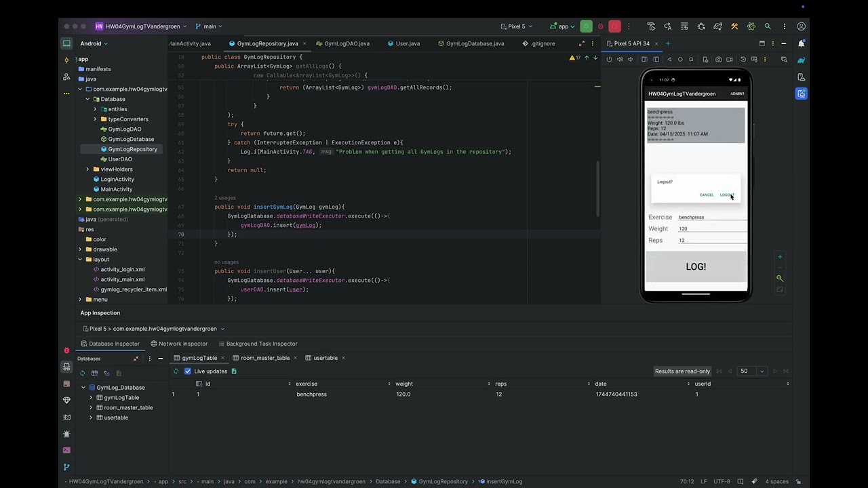Open the Pixel 5 device selector dropdown
The image size is (868, 488).
tap(516, 26)
